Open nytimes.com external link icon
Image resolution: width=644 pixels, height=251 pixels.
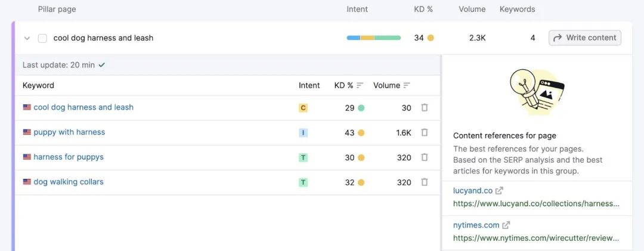[x=506, y=225]
